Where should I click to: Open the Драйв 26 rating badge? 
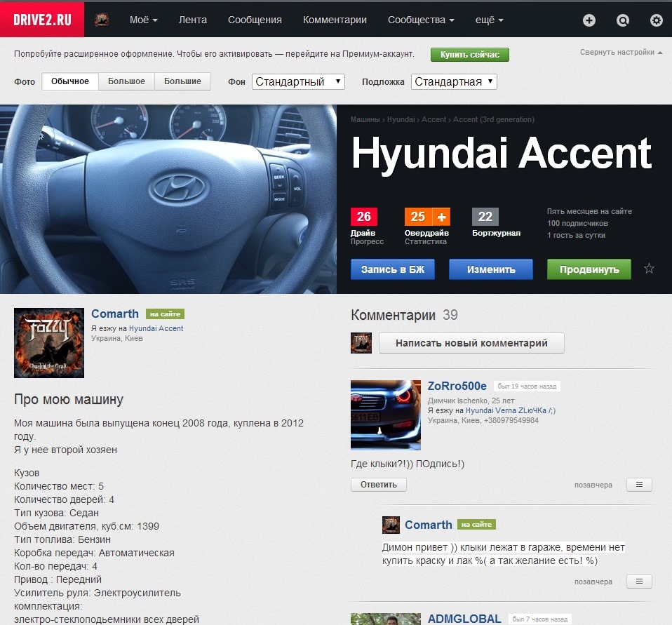pyautogui.click(x=363, y=217)
